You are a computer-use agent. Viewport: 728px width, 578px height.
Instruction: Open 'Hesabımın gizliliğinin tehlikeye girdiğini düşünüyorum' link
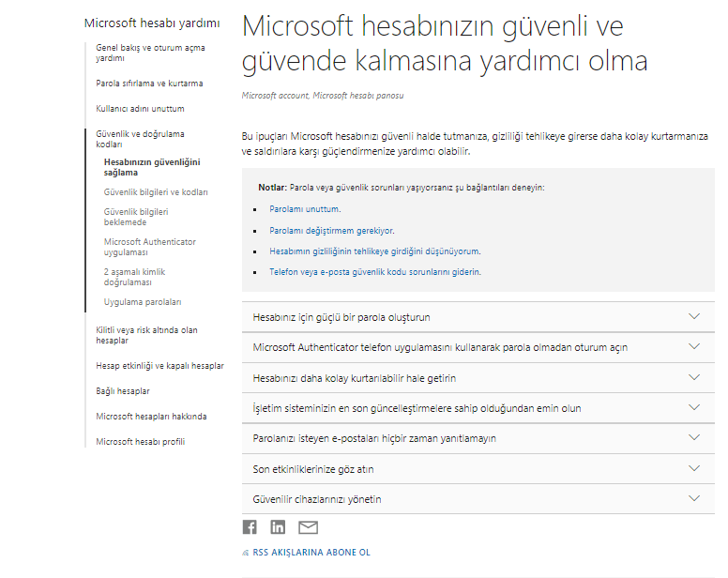point(375,251)
